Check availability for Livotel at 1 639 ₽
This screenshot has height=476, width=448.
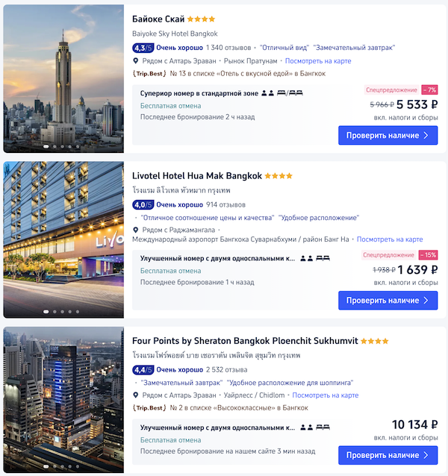pyautogui.click(x=388, y=301)
